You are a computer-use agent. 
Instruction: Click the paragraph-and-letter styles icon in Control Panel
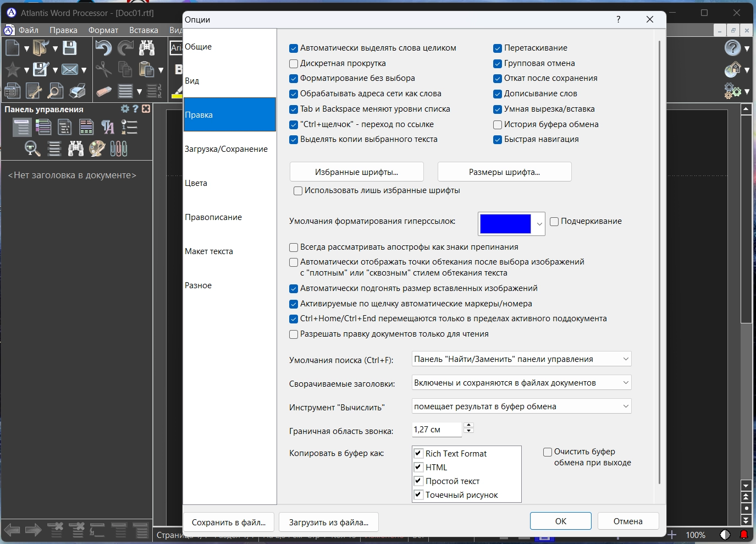pos(108,128)
